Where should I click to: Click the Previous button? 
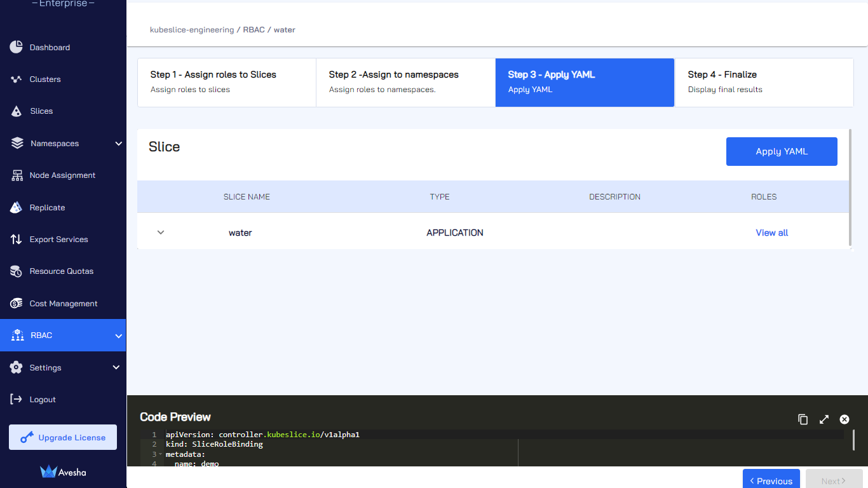click(x=771, y=480)
